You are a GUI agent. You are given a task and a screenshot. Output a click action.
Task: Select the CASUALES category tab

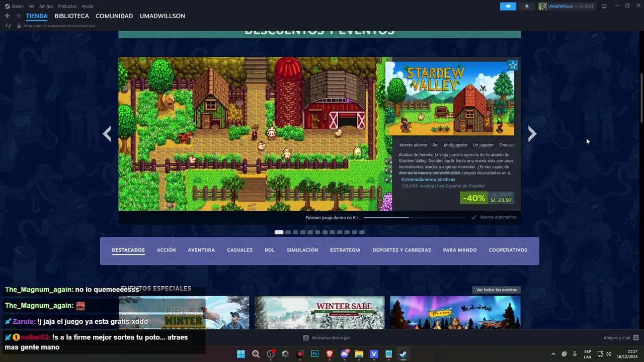(239, 250)
